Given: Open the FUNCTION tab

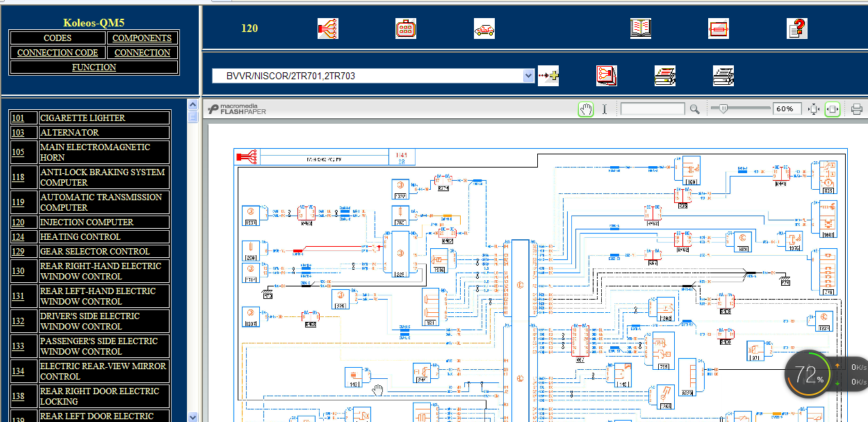Looking at the screenshot, I should pyautogui.click(x=94, y=67).
